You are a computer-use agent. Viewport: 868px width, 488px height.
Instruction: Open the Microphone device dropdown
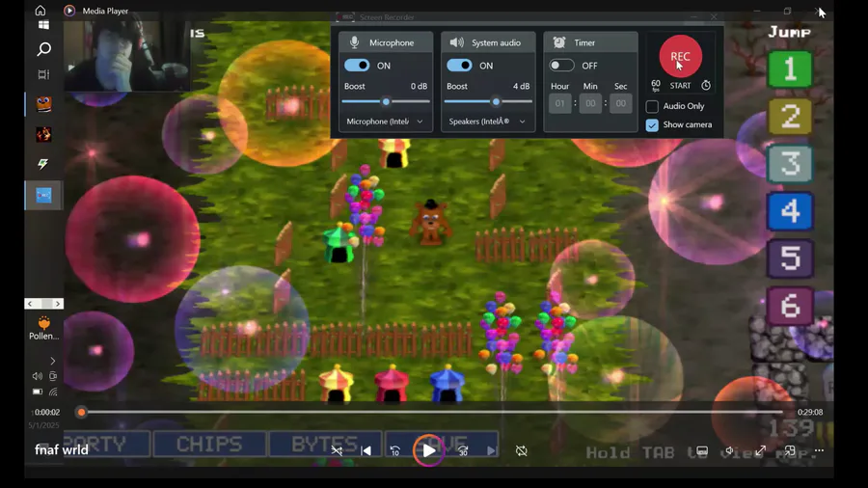click(x=385, y=122)
